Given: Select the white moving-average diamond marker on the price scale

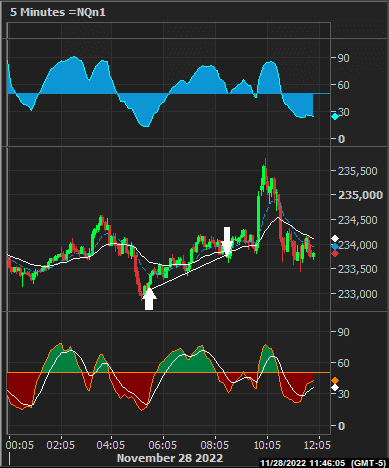Looking at the screenshot, I should (x=335, y=238).
